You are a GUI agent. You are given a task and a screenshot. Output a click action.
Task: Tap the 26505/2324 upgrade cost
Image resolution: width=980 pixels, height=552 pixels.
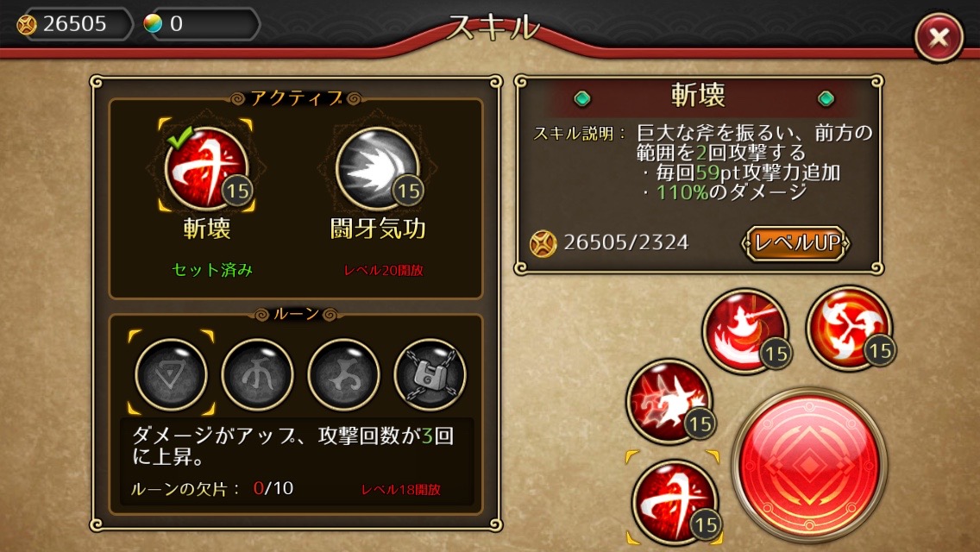[x=625, y=242]
